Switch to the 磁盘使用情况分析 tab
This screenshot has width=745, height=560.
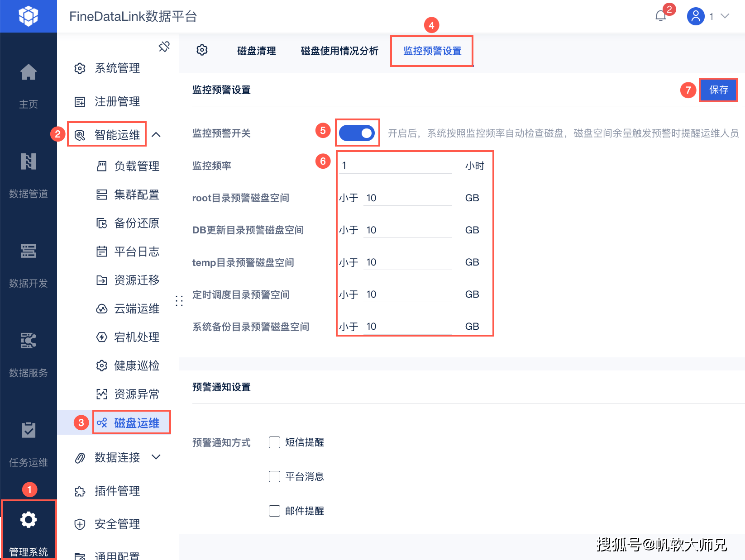point(339,51)
